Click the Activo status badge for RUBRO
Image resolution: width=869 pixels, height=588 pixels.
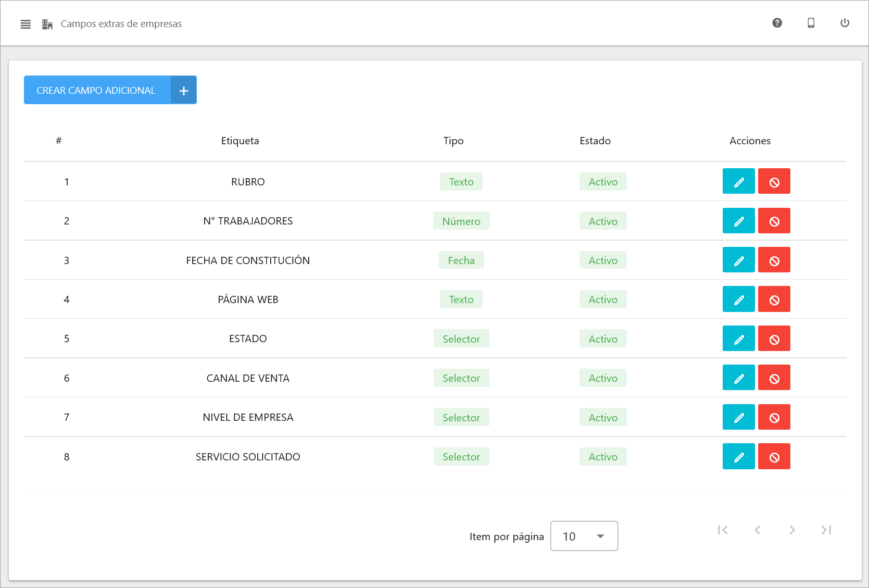point(603,182)
